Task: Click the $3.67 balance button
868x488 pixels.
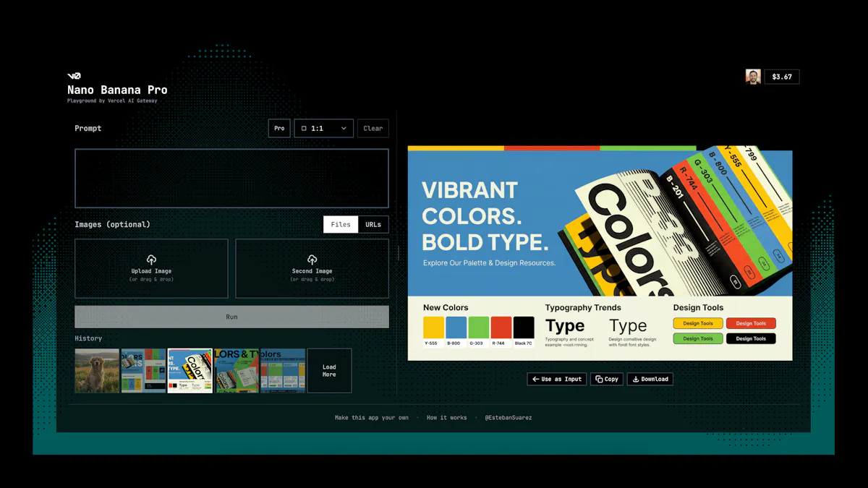Action: click(x=782, y=77)
